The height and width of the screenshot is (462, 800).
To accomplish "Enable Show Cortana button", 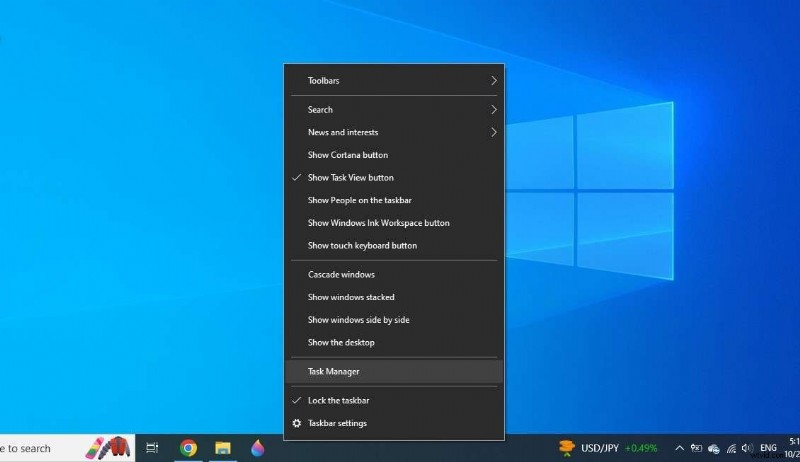I will click(347, 155).
